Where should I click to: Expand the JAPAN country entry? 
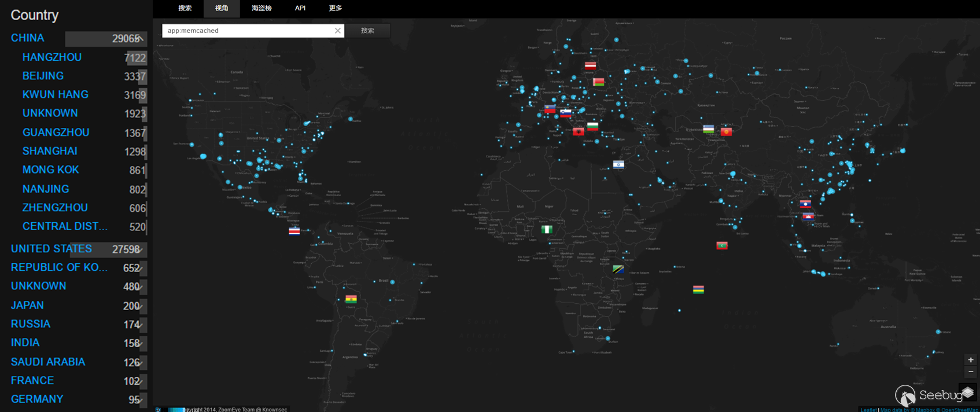click(140, 306)
